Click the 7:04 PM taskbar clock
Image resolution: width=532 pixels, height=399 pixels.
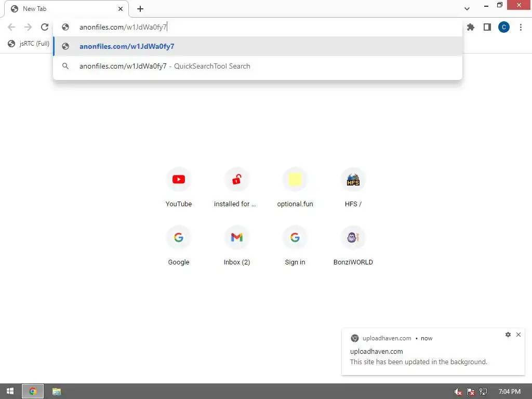coord(509,392)
